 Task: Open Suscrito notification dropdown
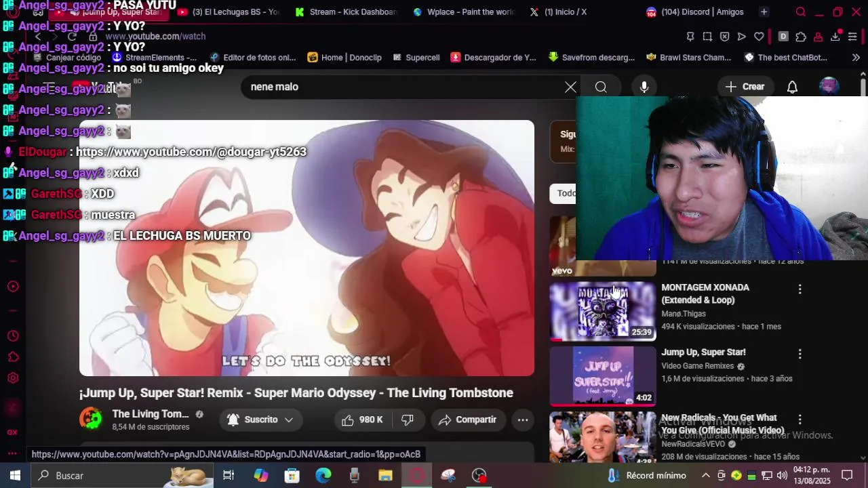coord(260,420)
